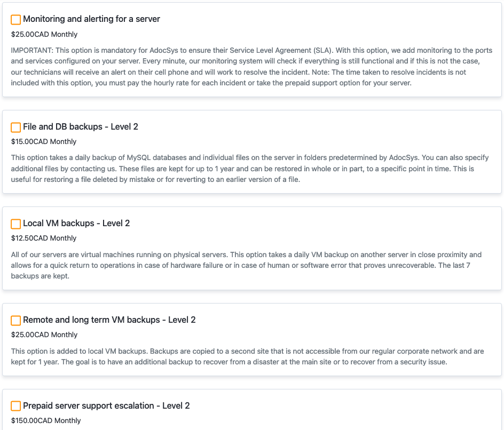Click $25.00CAD Monthly under Remote VM backups
This screenshot has width=504, height=430.
tap(44, 335)
